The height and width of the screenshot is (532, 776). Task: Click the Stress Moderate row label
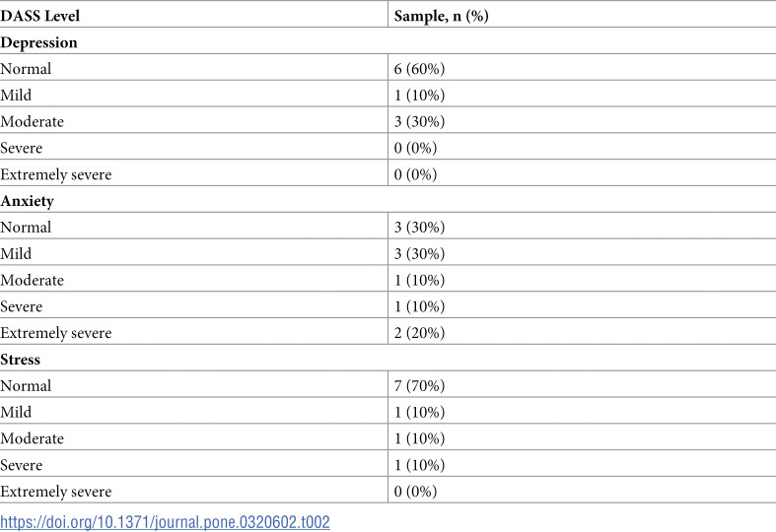[x=33, y=438]
